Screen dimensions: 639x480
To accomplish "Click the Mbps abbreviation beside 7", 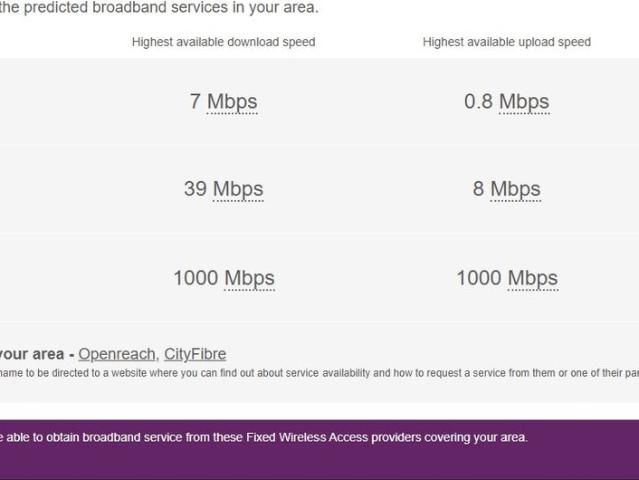I will click(232, 101).
